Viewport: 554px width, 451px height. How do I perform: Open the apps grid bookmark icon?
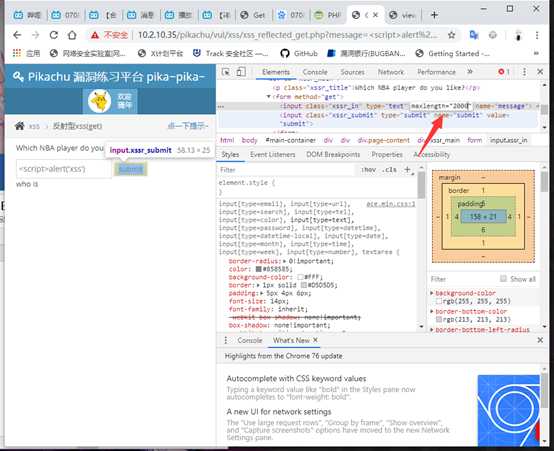click(16, 53)
